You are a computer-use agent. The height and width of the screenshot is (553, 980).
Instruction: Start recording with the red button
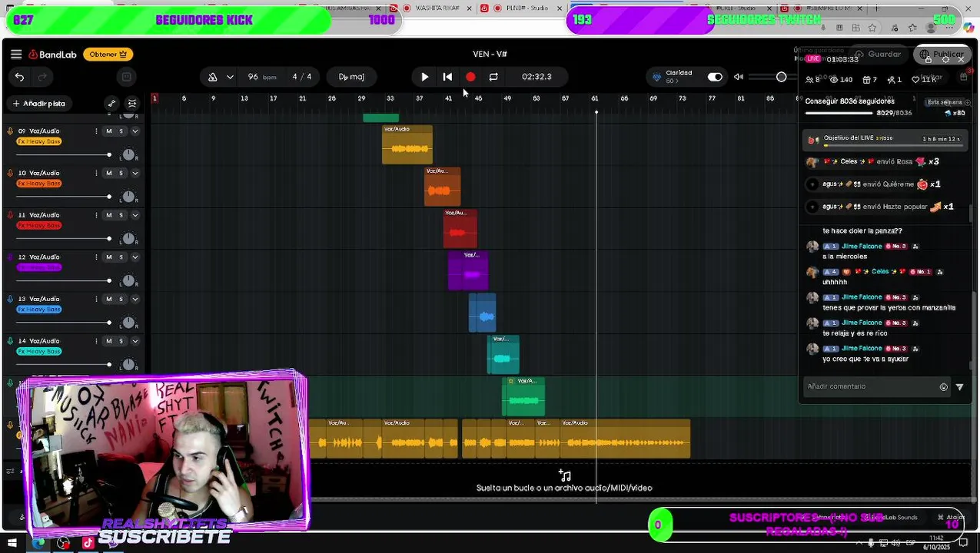(x=470, y=77)
